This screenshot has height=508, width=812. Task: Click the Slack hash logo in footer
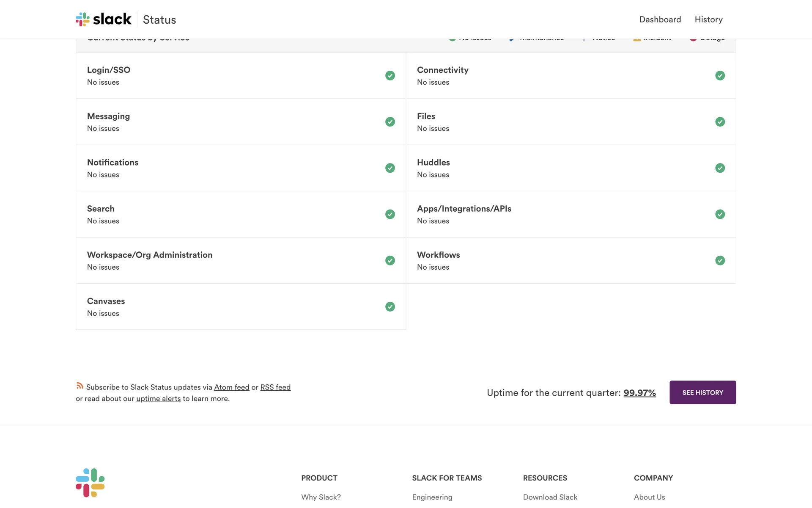90,483
